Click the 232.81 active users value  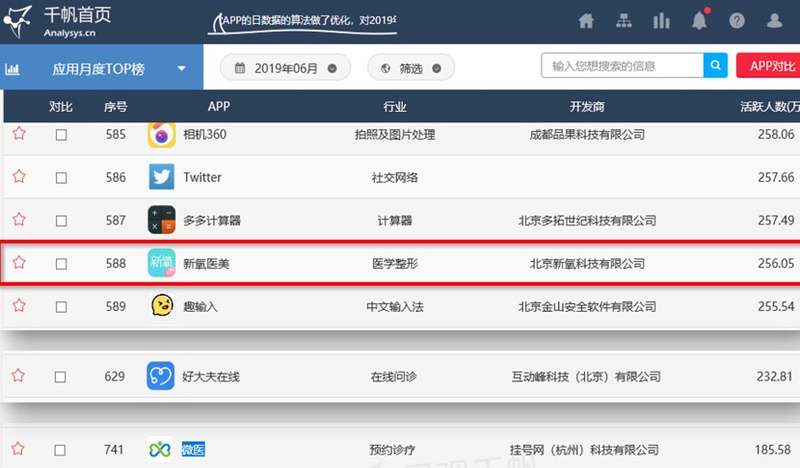click(774, 377)
